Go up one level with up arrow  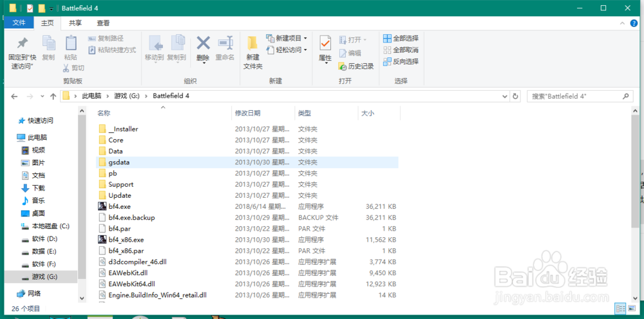(53, 96)
